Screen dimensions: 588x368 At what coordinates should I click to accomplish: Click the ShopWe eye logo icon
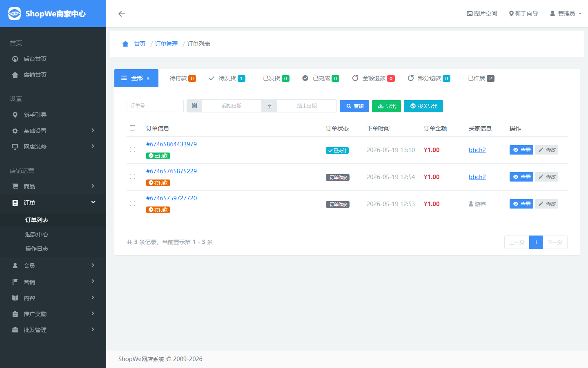coord(14,13)
